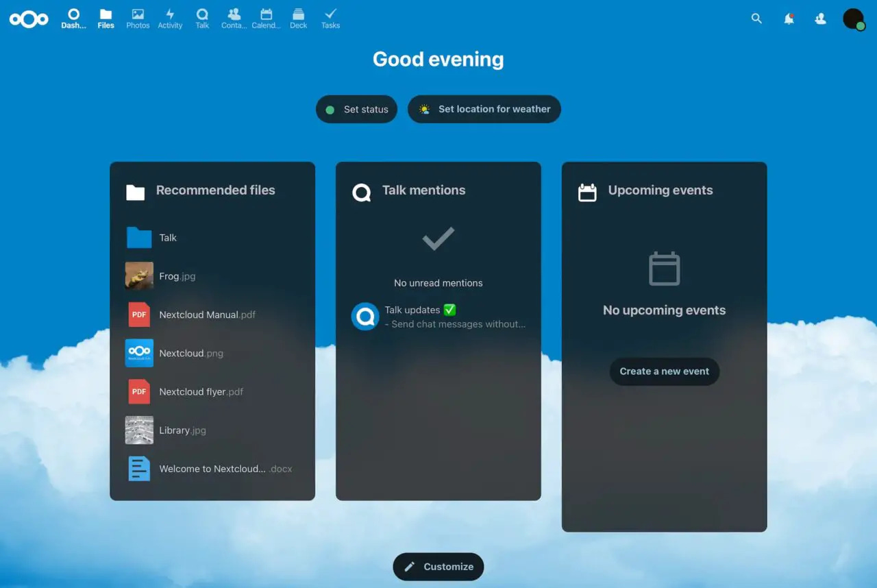Open the Talk folder in Recommended files

[212, 238]
